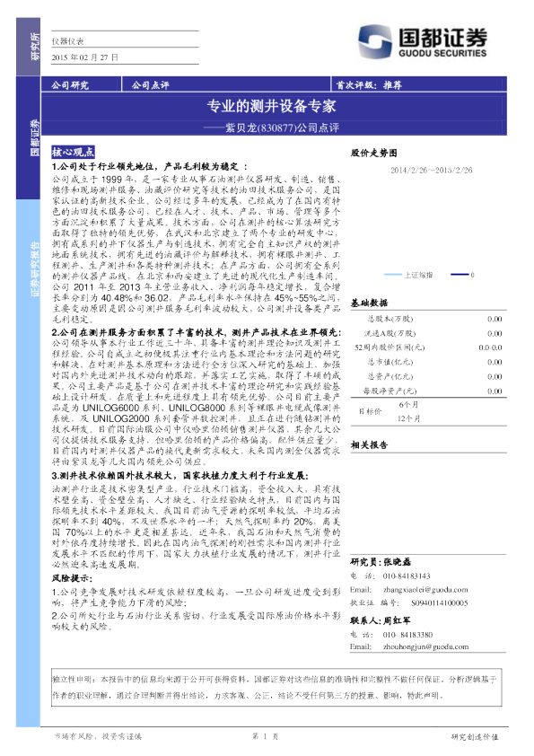Click the 研究所 vertical sidebar label
Viewport: 534px width, 756px height.
34,47
